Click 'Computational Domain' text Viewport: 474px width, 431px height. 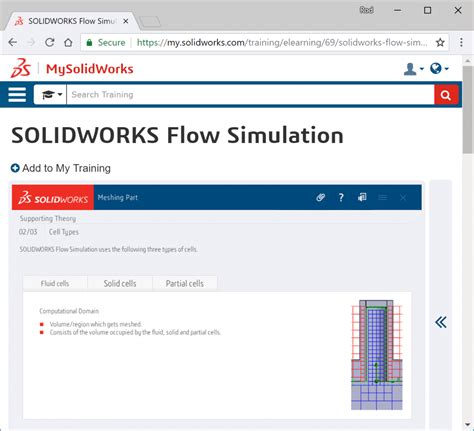[69, 311]
